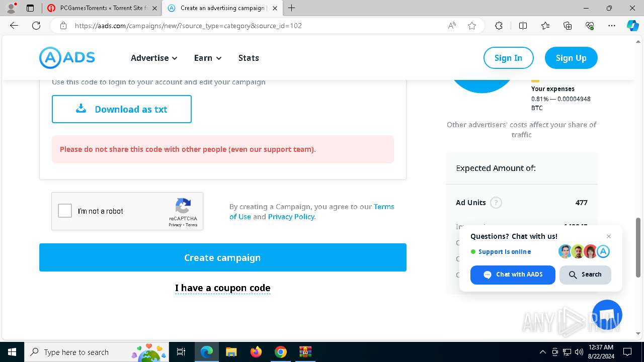Viewport: 644px width, 362px height.
Task: Click the AADS logo
Action: point(67,58)
